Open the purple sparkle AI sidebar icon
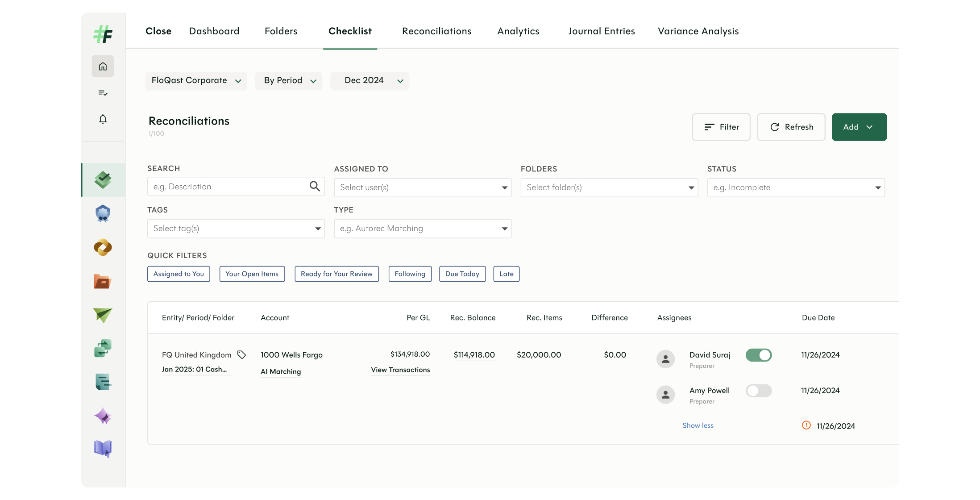Image resolution: width=980 pixels, height=500 pixels. [x=103, y=416]
